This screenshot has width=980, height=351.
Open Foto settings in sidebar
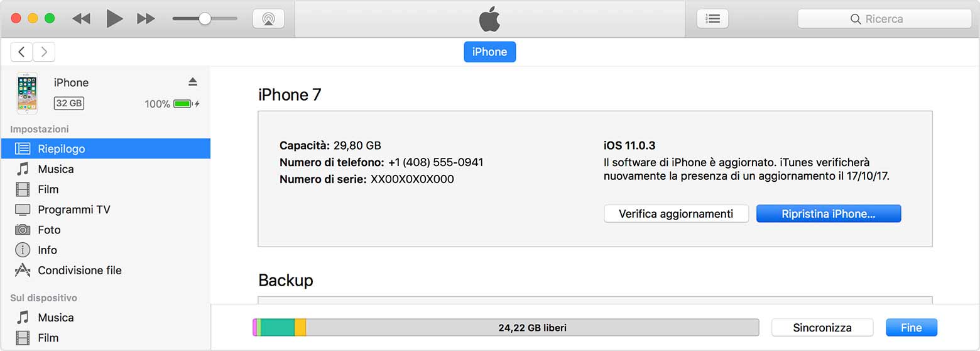tap(106, 230)
